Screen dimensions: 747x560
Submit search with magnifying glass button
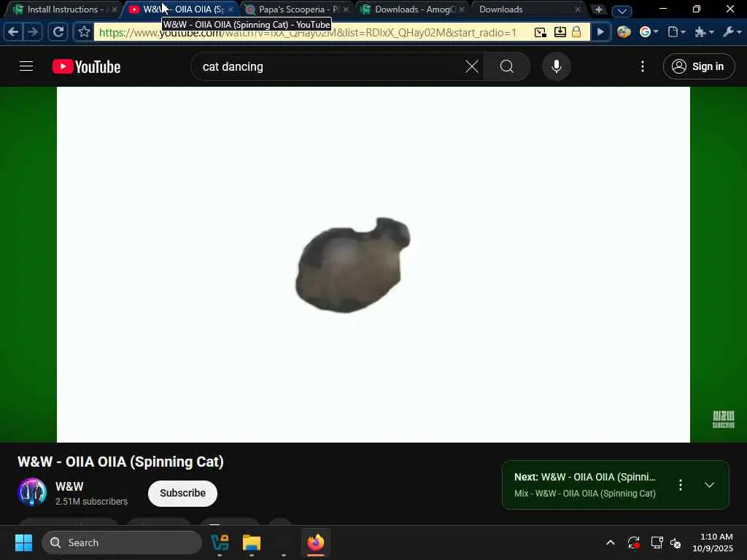click(x=507, y=66)
